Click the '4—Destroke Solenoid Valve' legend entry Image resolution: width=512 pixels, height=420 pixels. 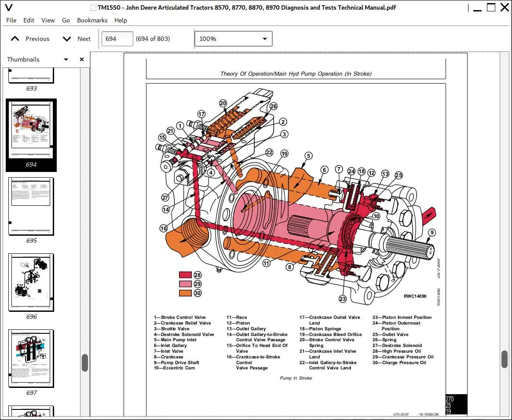pos(184,334)
